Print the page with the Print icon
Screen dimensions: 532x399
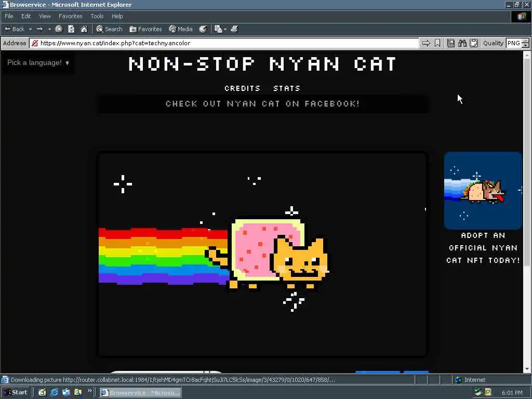click(234, 29)
